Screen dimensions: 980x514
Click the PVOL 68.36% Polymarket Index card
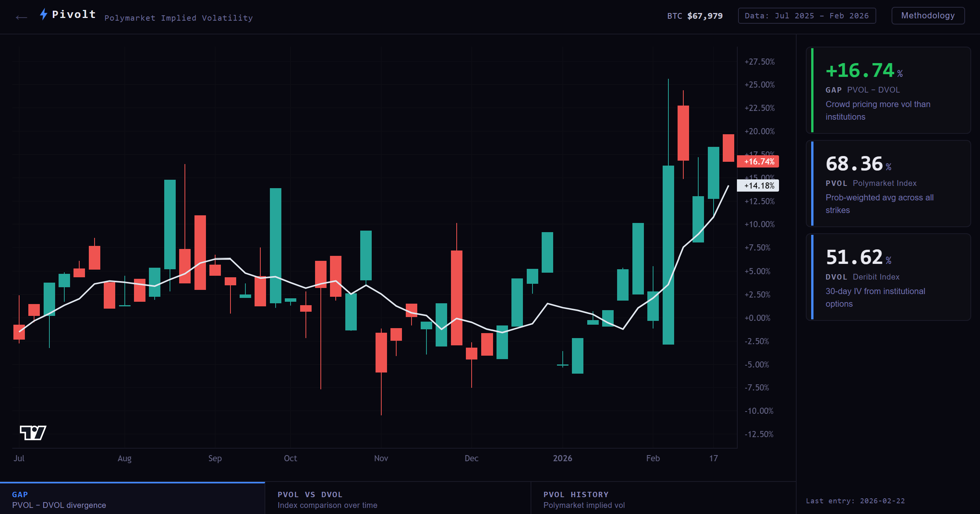[888, 184]
